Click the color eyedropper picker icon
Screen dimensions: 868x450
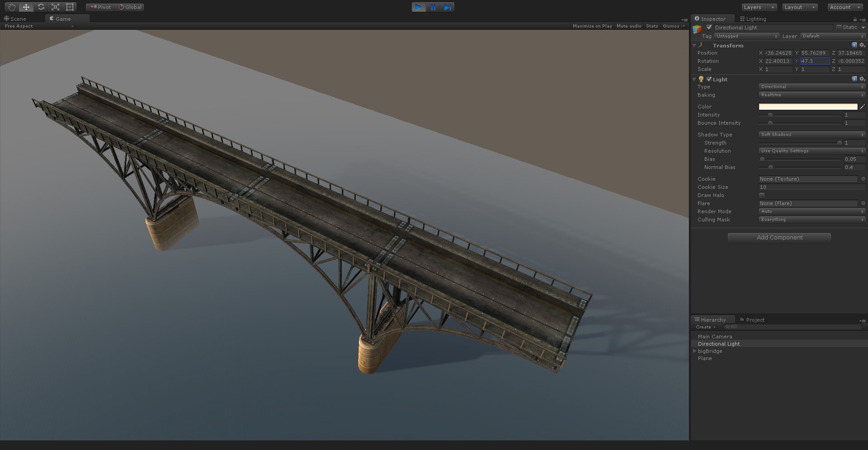(x=862, y=107)
